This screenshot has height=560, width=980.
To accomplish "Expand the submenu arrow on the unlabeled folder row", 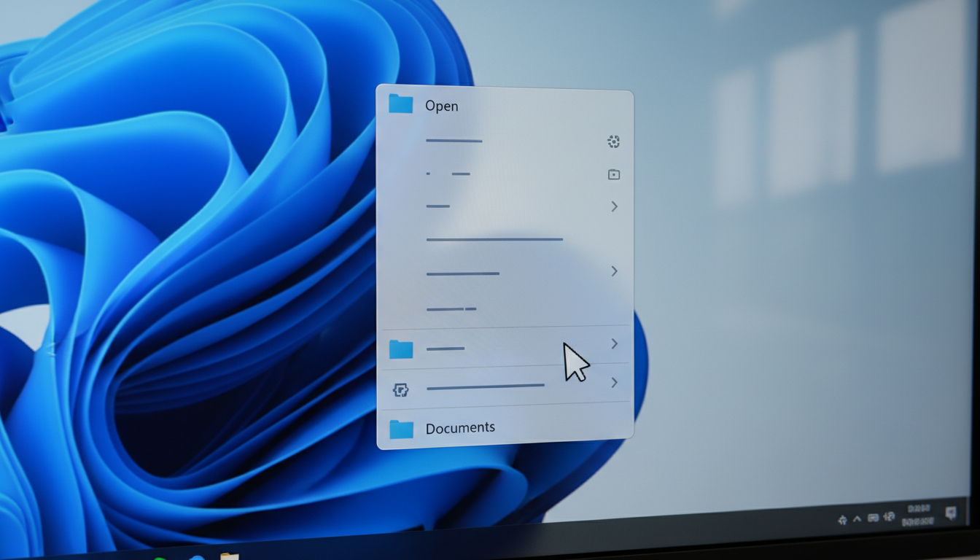I will tap(614, 343).
